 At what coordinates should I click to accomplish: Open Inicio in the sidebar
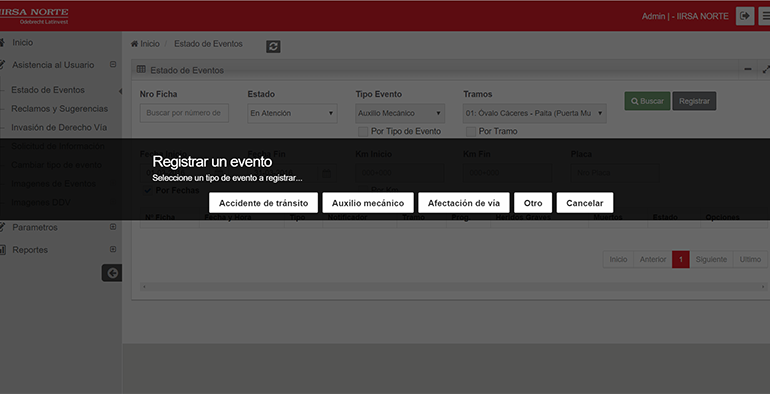(x=23, y=42)
